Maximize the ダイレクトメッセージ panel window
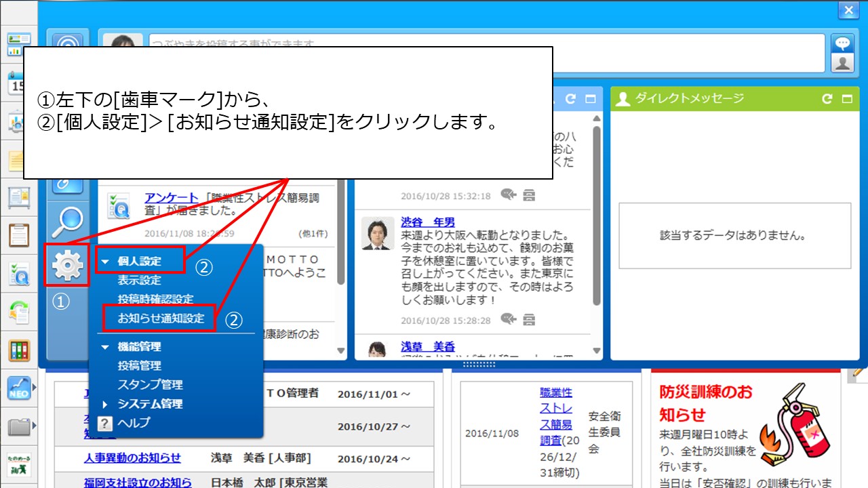 [x=846, y=99]
